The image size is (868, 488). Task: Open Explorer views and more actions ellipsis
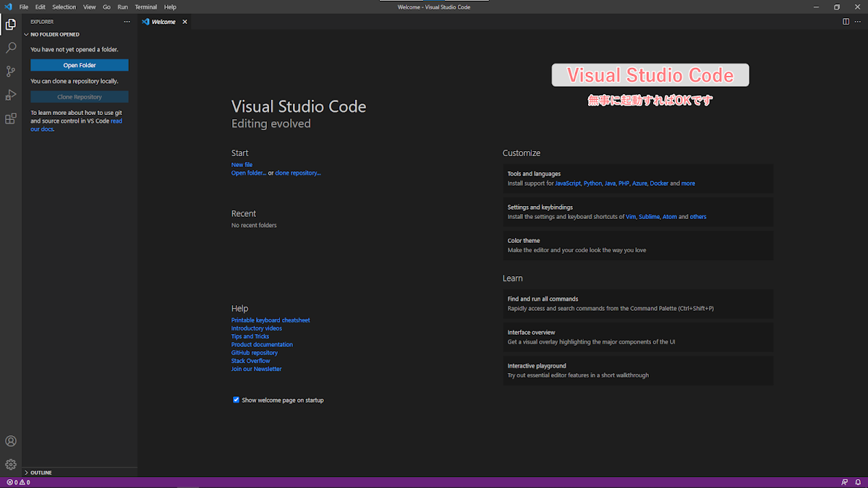127,22
